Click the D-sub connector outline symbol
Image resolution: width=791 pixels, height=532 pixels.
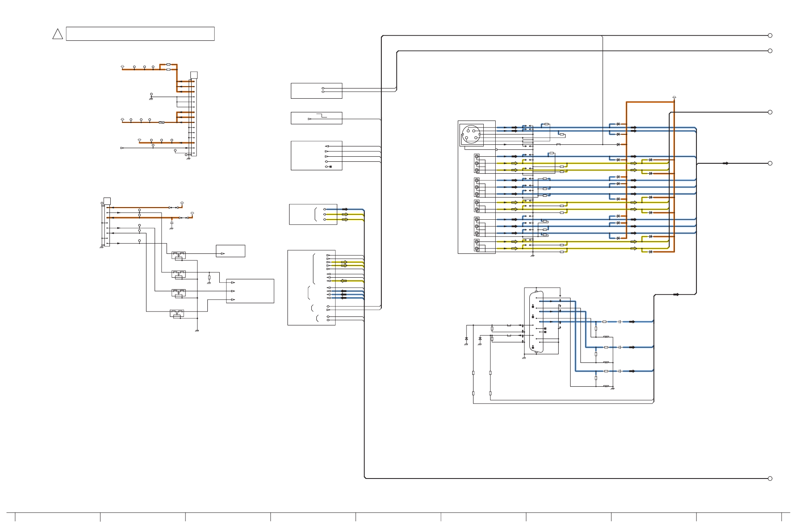536,322
